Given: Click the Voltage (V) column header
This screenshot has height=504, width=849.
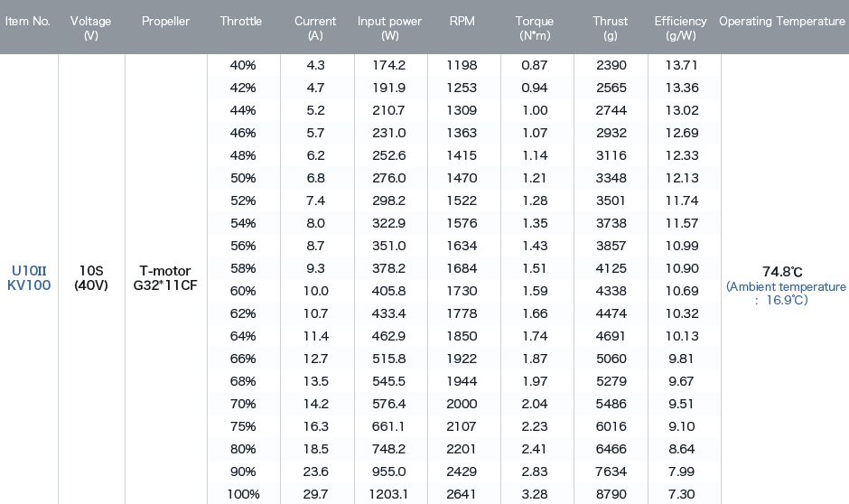Looking at the screenshot, I should [90, 28].
